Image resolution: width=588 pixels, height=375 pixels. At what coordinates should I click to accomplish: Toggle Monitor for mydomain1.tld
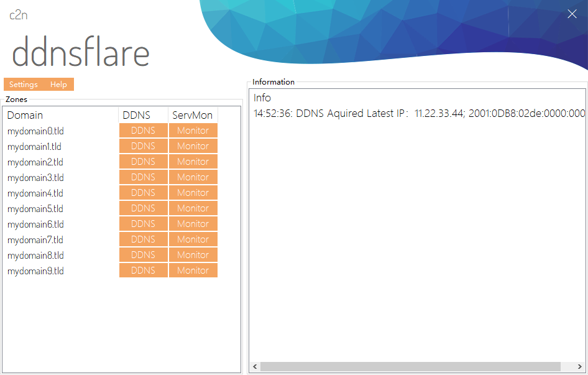193,146
